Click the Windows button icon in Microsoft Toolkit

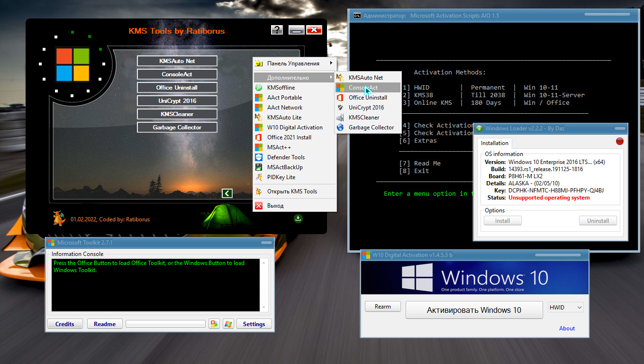pos(228,324)
